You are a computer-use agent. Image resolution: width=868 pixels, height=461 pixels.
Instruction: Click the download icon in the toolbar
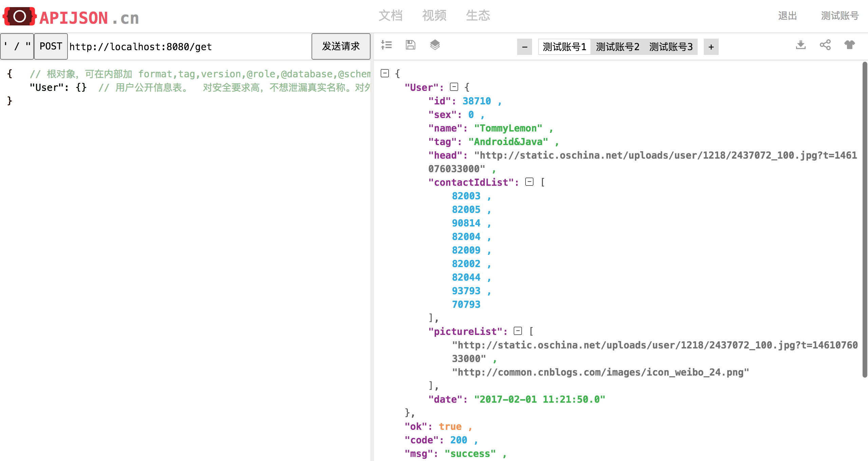801,45
